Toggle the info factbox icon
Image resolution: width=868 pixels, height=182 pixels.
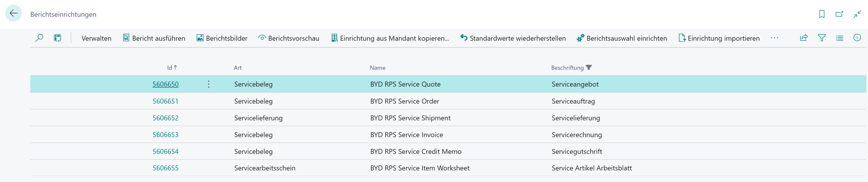click(x=857, y=38)
